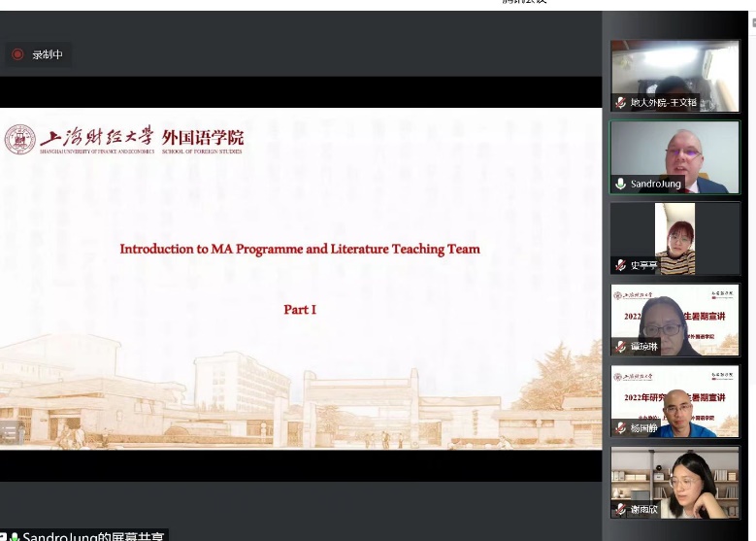Click the slide title about MA Programme
The height and width of the screenshot is (541, 756).
(300, 249)
